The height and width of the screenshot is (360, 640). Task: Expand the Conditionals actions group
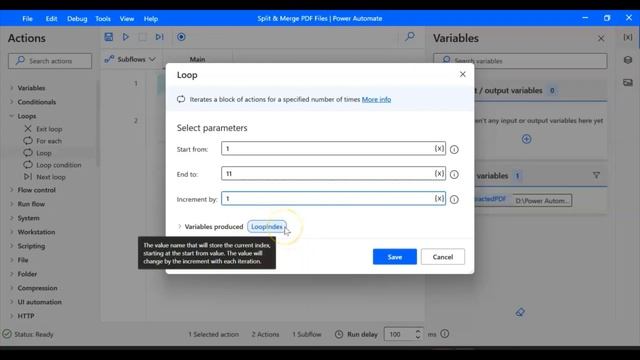pyautogui.click(x=11, y=102)
